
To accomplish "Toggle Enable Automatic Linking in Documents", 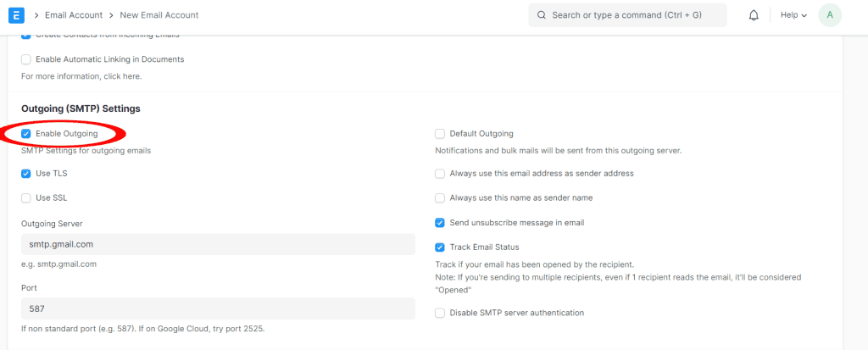I will coord(26,59).
